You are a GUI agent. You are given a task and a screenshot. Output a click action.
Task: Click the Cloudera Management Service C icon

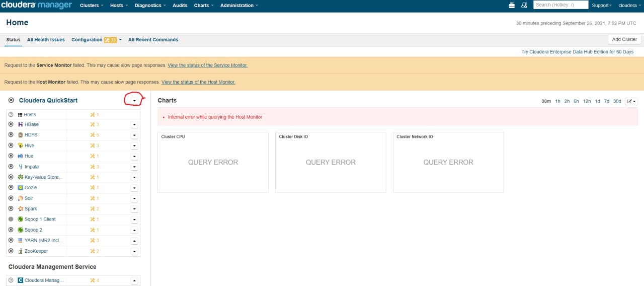click(x=21, y=280)
